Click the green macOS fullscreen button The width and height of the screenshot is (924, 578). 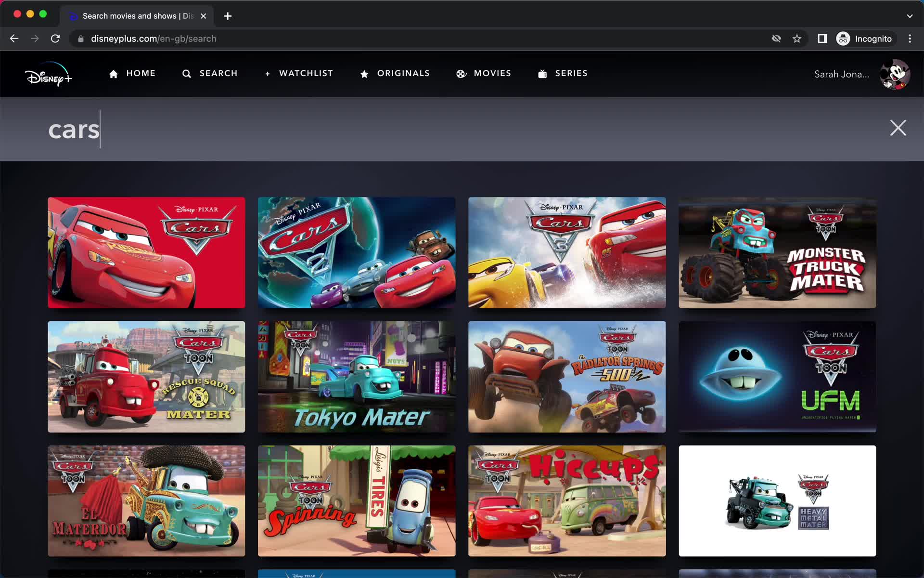pyautogui.click(x=43, y=14)
